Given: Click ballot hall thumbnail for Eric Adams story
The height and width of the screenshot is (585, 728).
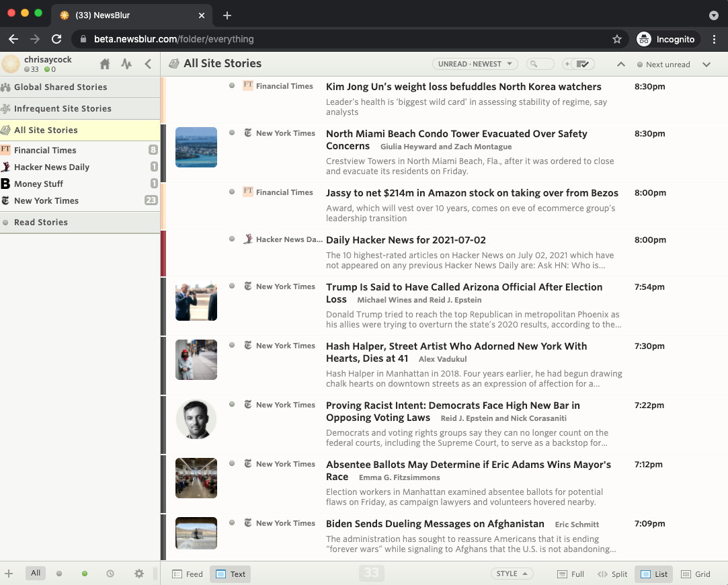Looking at the screenshot, I should 196,478.
